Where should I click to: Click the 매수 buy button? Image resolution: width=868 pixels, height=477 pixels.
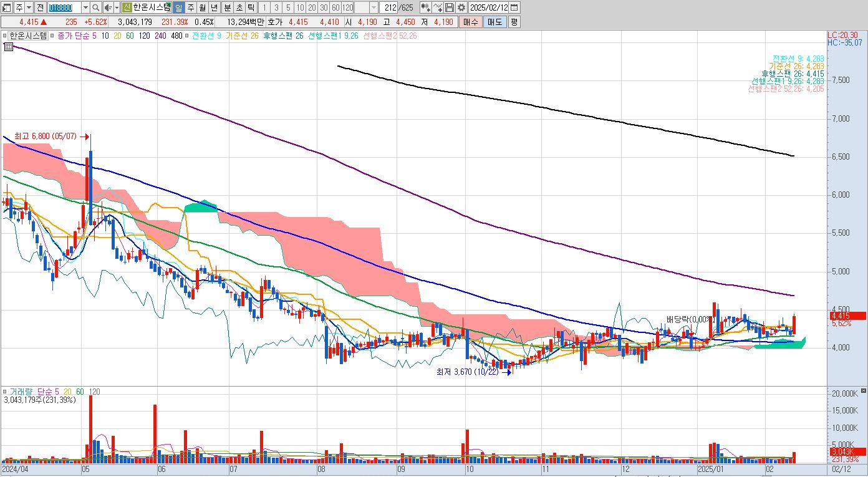click(x=470, y=22)
